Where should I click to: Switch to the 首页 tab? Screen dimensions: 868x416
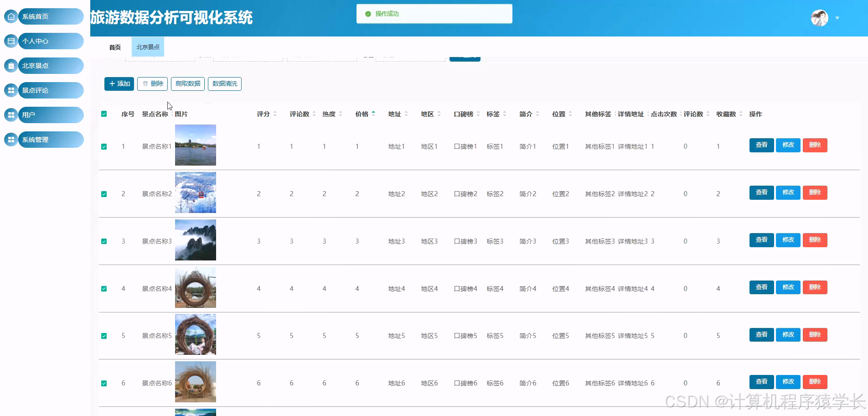click(x=114, y=47)
